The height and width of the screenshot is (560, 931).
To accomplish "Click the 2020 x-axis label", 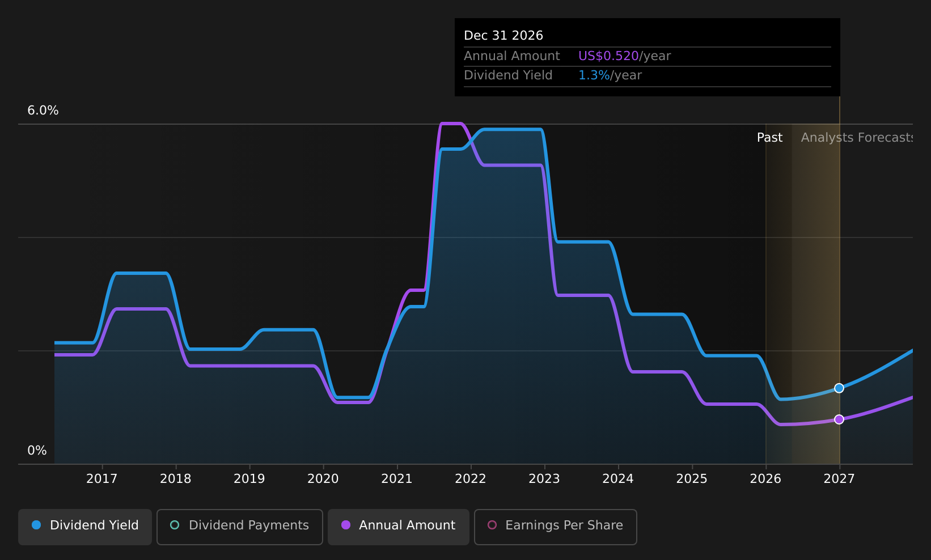I will pos(323,479).
